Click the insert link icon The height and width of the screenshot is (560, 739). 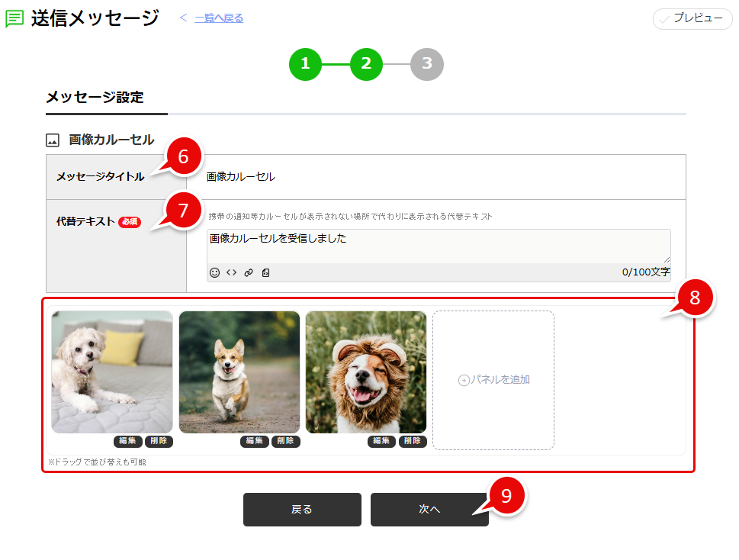(x=248, y=272)
